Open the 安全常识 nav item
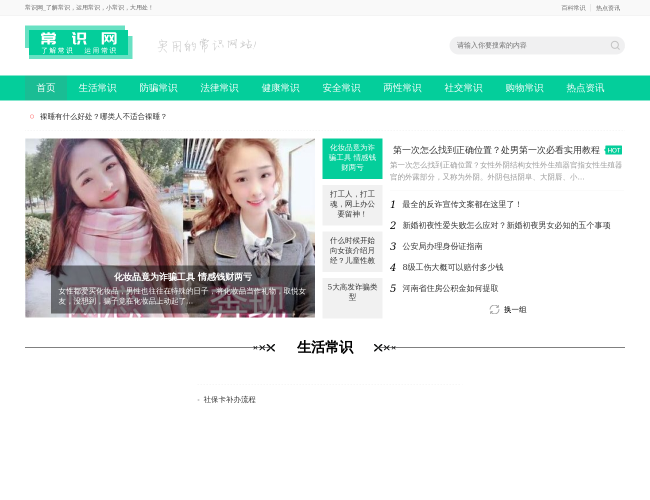 (341, 88)
